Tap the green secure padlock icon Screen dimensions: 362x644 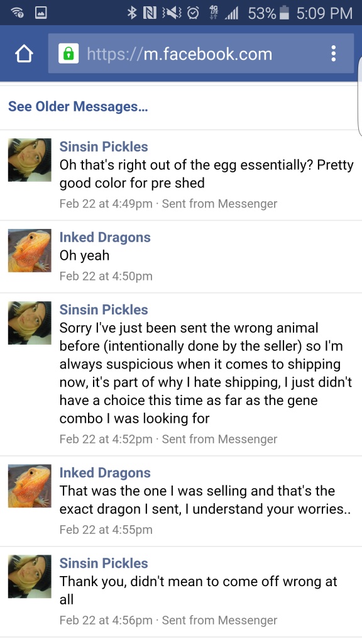tap(69, 54)
